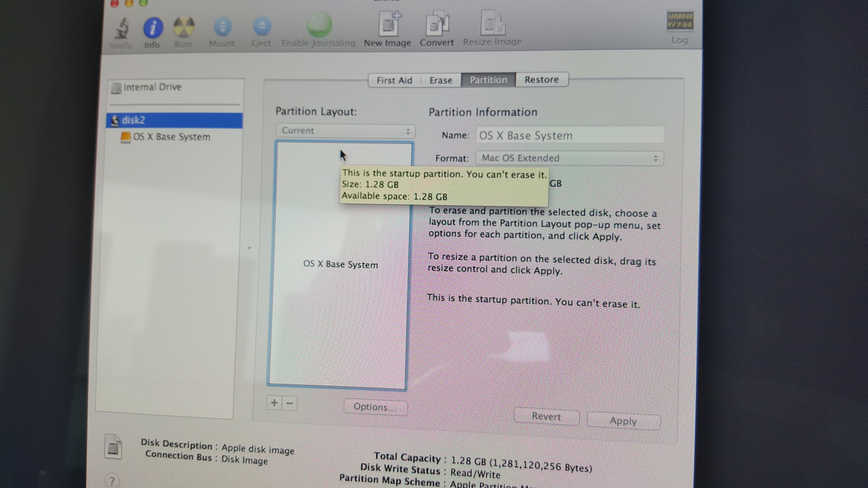Select OS X Base System volume in sidebar
The image size is (868, 488).
[x=166, y=137]
